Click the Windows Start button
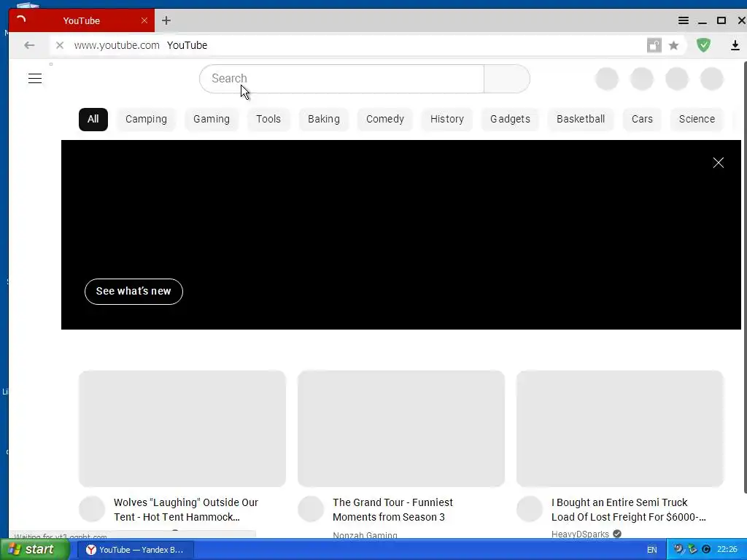747x560 pixels. [x=35, y=550]
